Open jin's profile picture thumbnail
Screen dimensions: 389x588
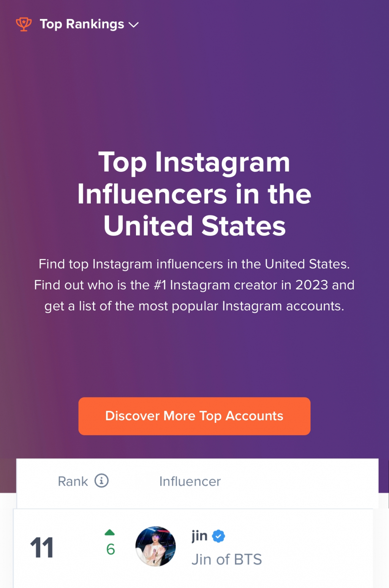tap(156, 547)
